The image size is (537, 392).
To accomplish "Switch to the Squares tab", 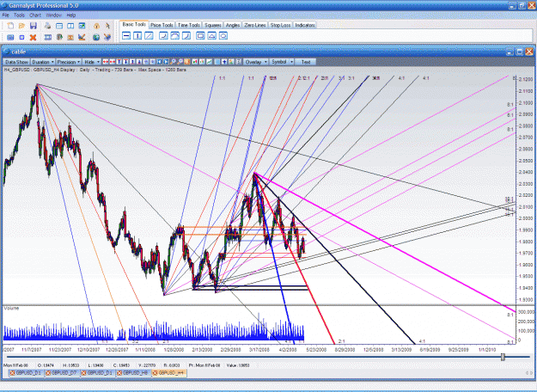I will (213, 25).
